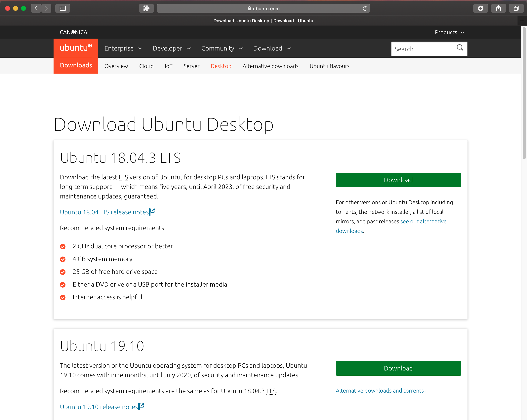
Task: Click the page vertical scrollbar
Action: point(524,93)
